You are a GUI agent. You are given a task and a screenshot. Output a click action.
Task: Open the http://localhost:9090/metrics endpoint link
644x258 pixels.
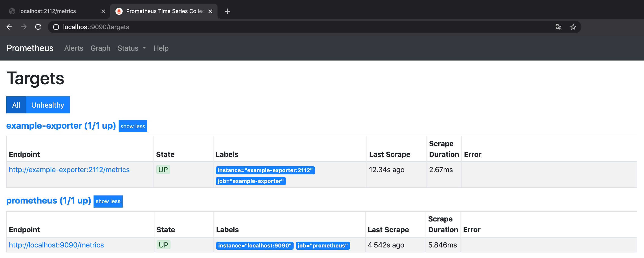[56, 245]
